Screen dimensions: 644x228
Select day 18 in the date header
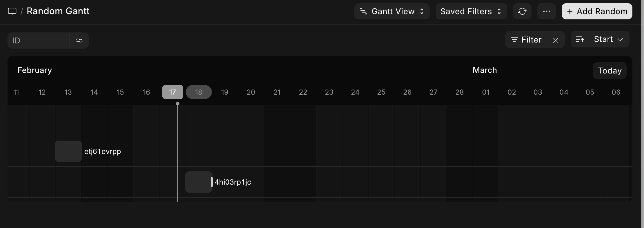coord(199,92)
